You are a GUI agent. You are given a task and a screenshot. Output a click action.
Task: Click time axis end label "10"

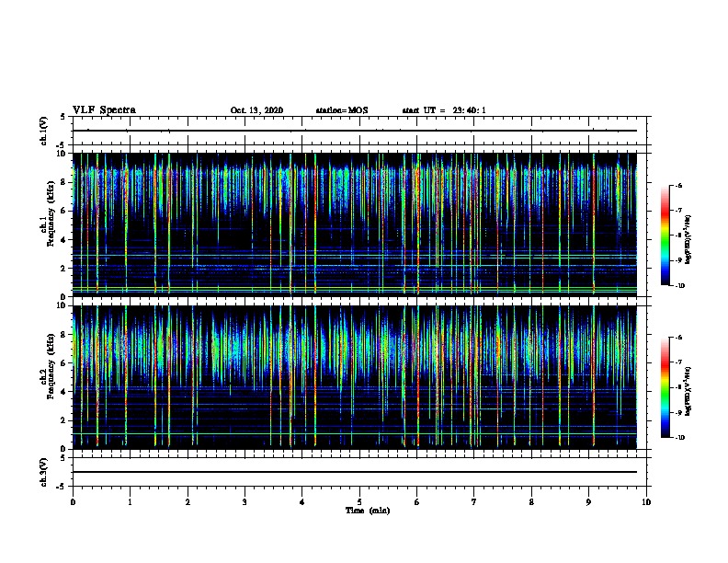[646, 502]
